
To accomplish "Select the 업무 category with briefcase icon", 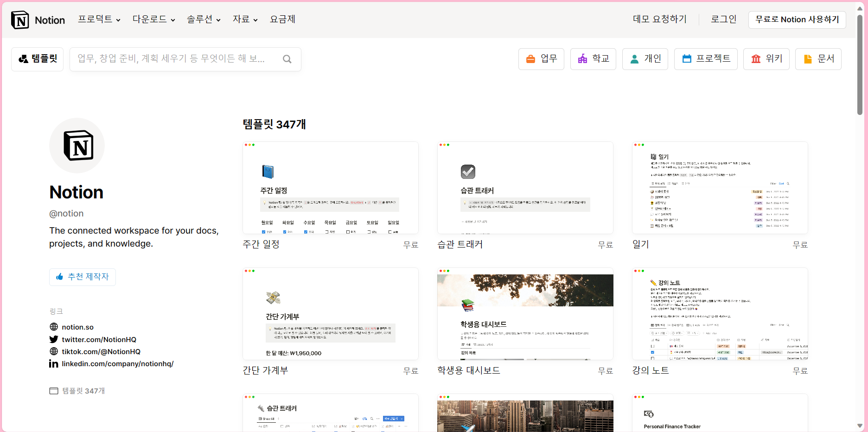I will [541, 59].
